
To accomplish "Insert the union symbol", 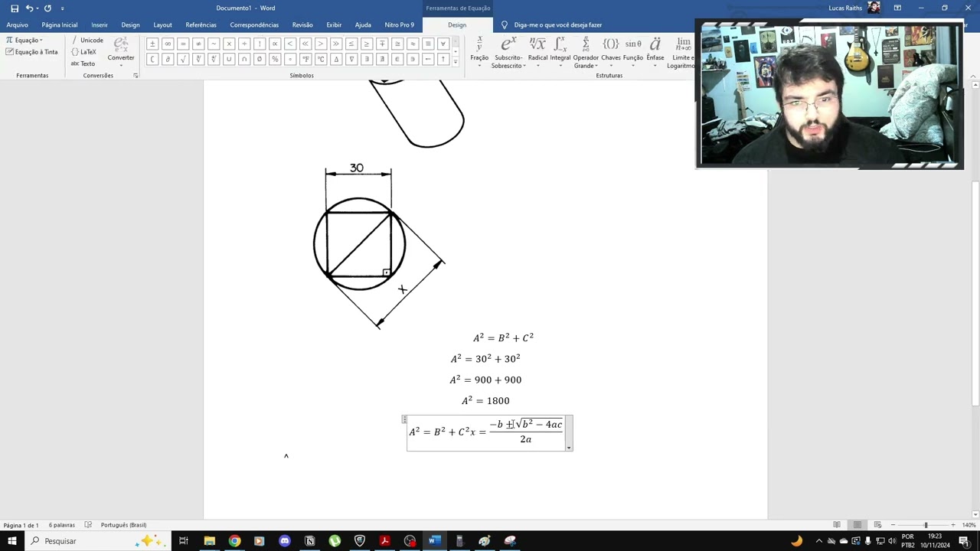I will coord(229,59).
